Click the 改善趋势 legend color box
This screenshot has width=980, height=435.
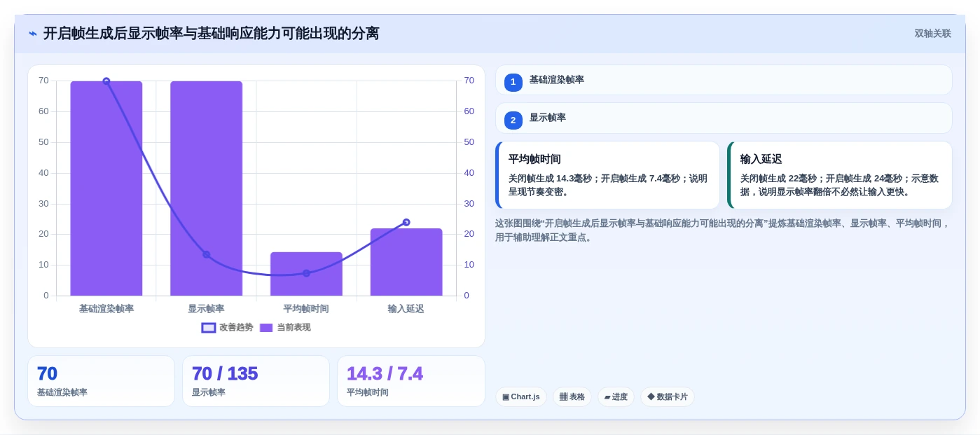[209, 328]
